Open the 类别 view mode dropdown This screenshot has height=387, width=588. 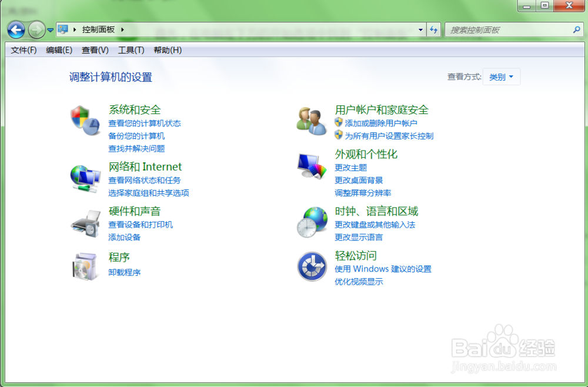pyautogui.click(x=501, y=76)
